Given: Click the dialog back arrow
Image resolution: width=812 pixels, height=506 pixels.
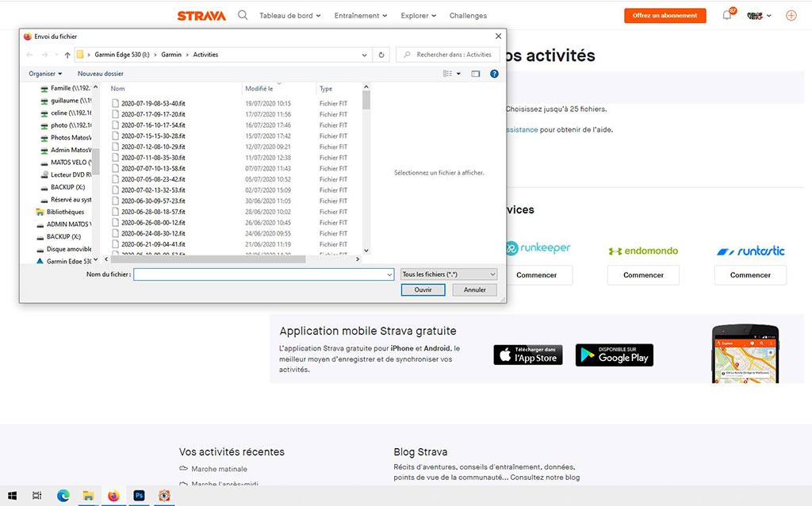Looking at the screenshot, I should tap(29, 55).
